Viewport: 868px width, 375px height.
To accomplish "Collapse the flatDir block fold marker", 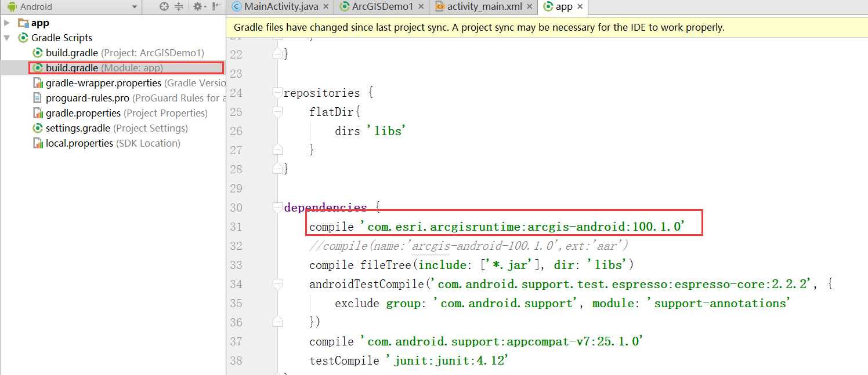I will pyautogui.click(x=277, y=112).
